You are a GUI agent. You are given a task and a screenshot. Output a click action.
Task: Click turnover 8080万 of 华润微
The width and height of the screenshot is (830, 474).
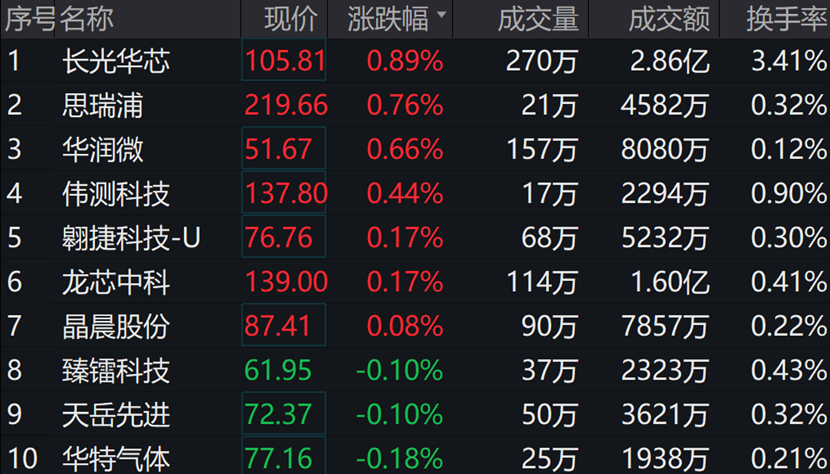coord(665,149)
